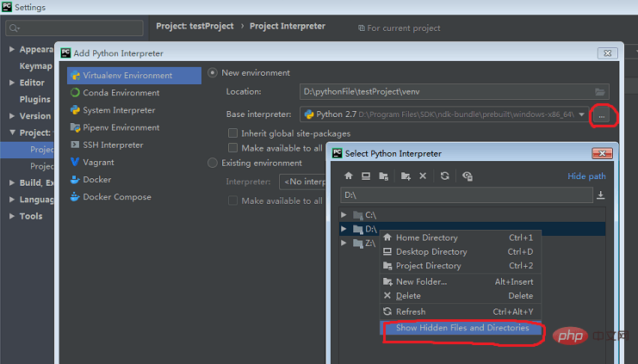Select Z:\ drive row in tree

472,244
